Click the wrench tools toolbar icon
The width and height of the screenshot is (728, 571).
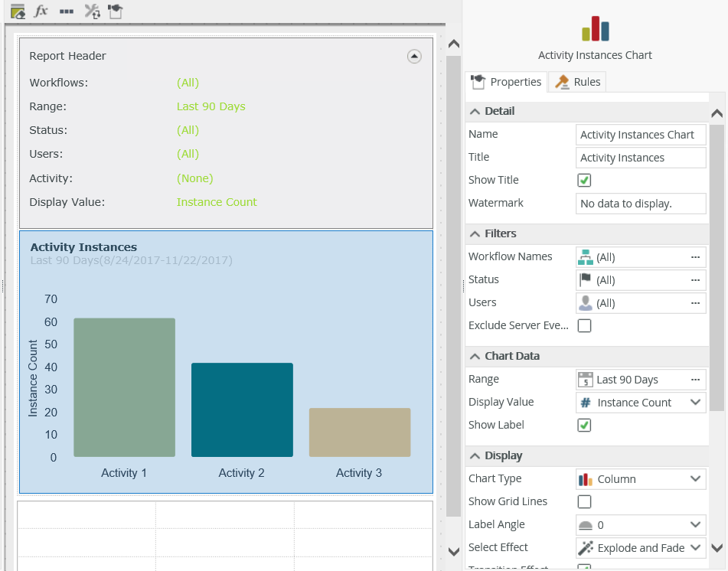[92, 11]
